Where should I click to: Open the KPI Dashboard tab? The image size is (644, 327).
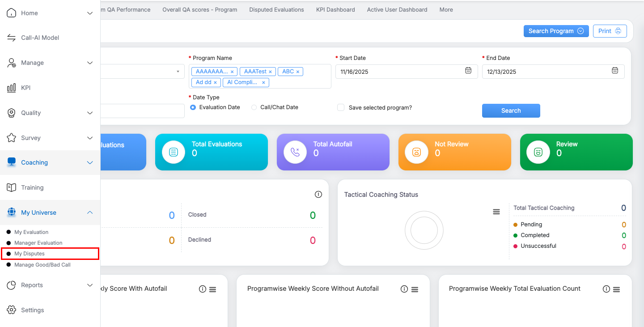[x=335, y=9]
